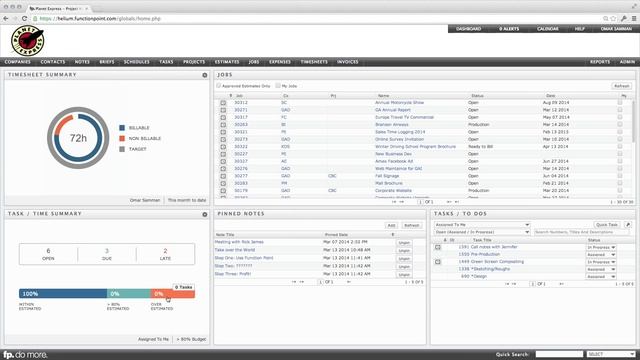Bookmark the page with the star icon

613,19
